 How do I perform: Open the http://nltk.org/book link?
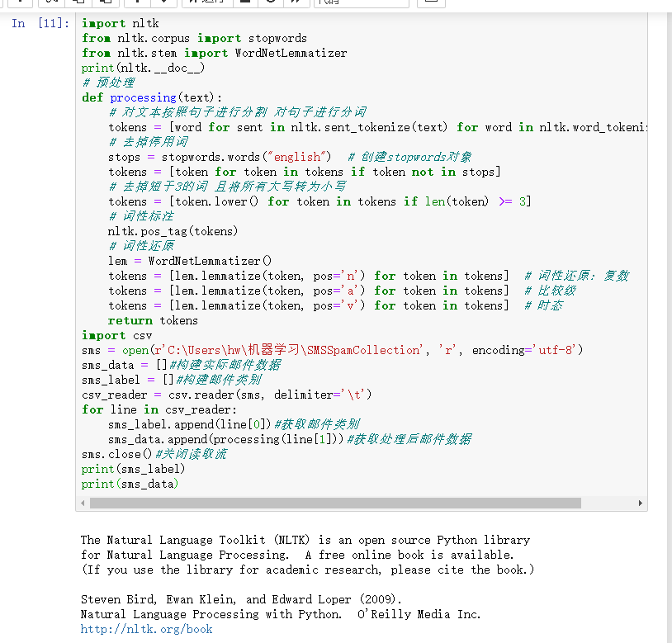click(x=147, y=629)
